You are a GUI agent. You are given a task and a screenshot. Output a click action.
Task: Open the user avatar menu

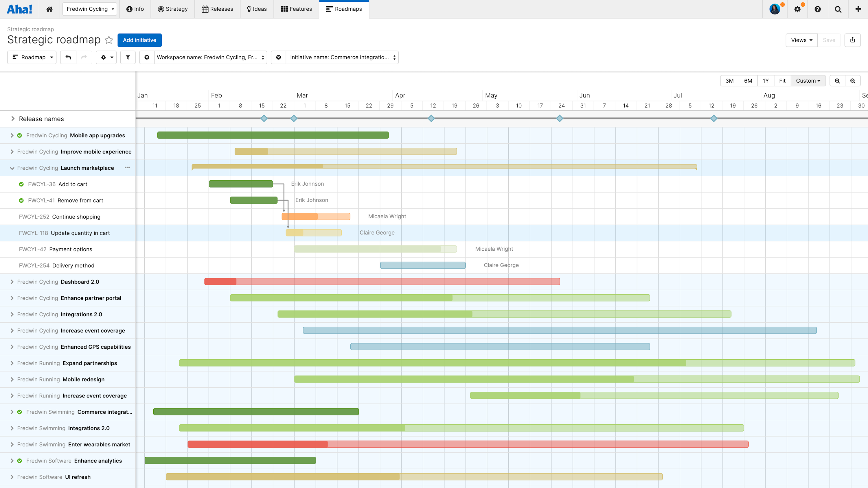(775, 9)
